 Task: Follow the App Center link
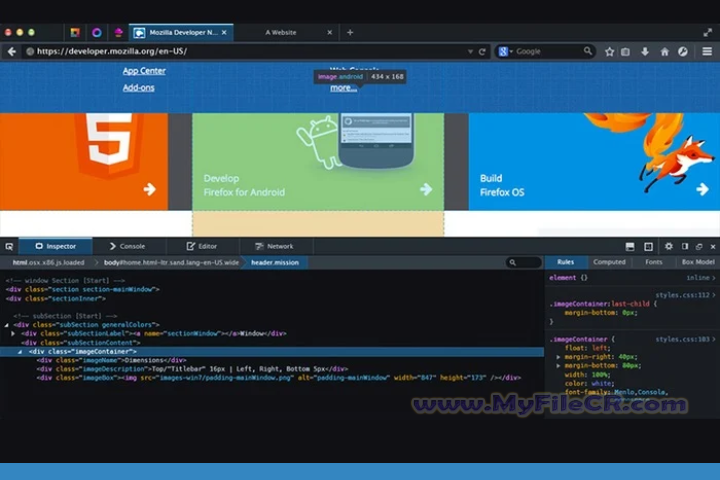[x=144, y=71]
